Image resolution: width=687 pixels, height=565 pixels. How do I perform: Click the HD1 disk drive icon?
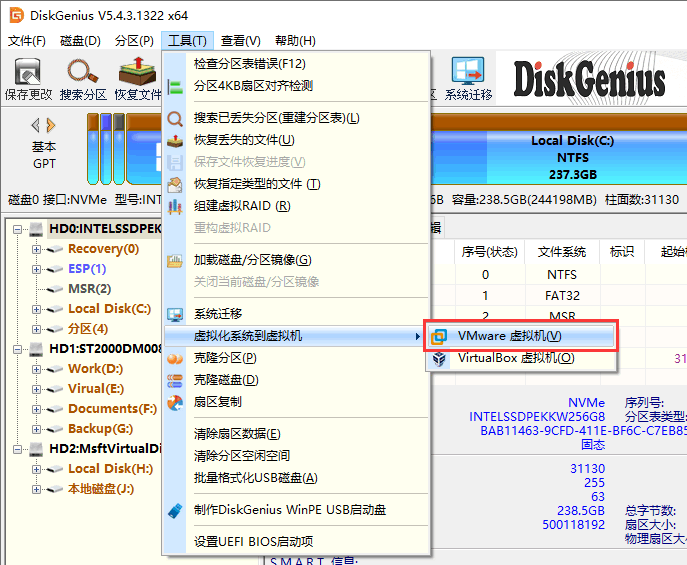[36, 349]
